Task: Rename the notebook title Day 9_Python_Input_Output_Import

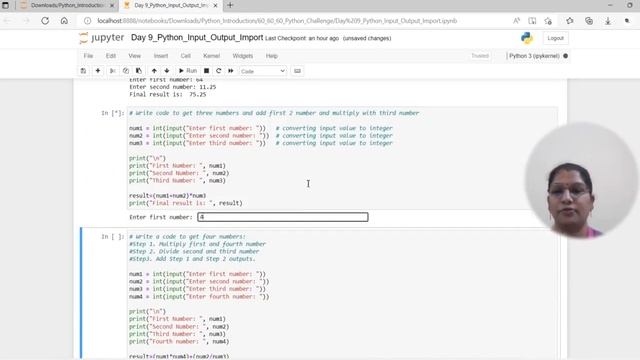Action: click(197, 38)
